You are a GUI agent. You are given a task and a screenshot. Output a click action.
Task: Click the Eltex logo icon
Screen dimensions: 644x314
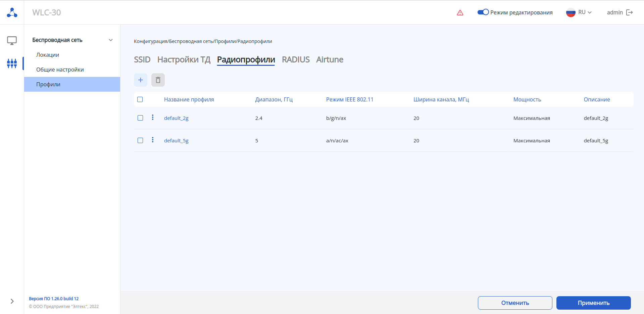click(x=12, y=12)
